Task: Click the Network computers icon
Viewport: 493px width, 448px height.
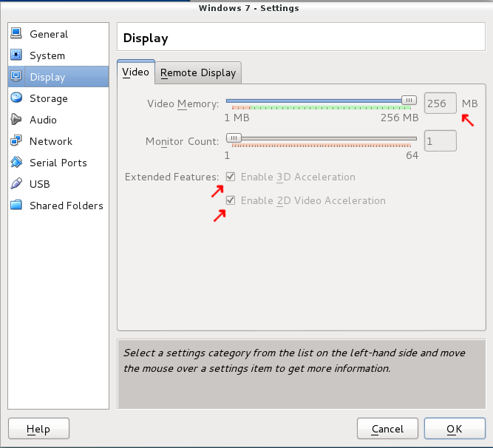Action: pyautogui.click(x=16, y=140)
